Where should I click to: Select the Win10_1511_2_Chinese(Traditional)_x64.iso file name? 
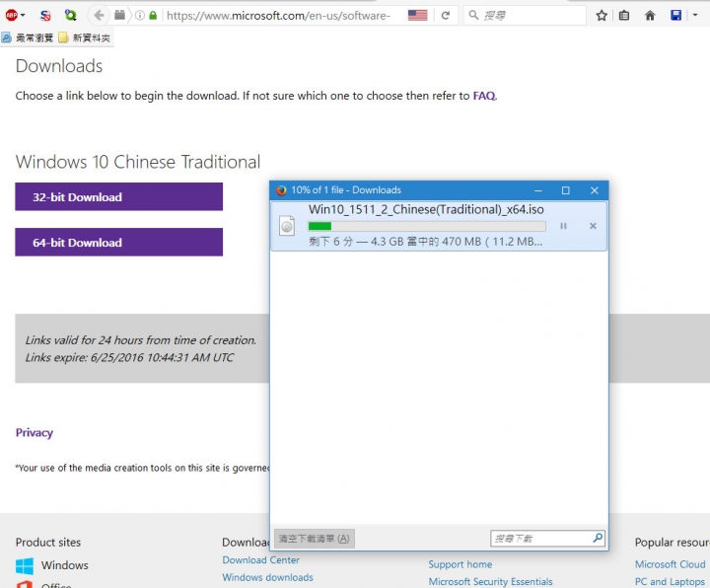click(426, 209)
